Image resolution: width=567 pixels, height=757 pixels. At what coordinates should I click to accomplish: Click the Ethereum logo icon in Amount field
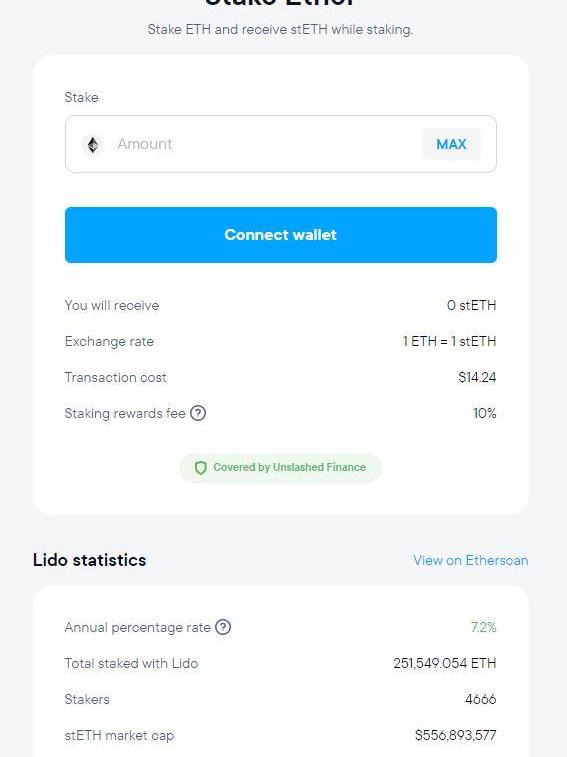(93, 144)
